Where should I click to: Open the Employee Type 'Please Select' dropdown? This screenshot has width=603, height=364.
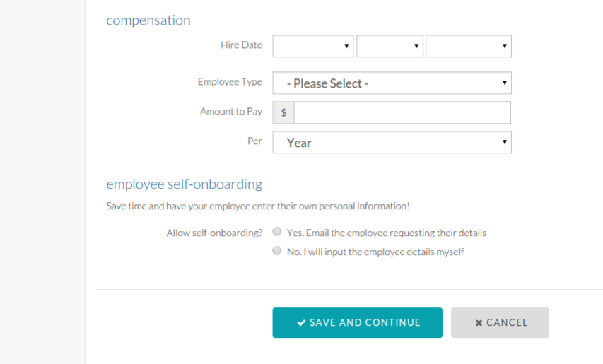[x=392, y=83]
